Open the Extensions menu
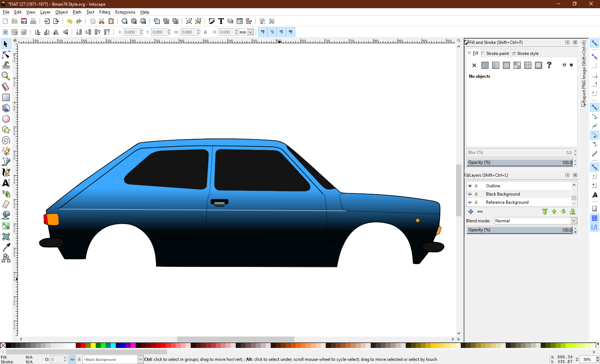 click(x=125, y=12)
